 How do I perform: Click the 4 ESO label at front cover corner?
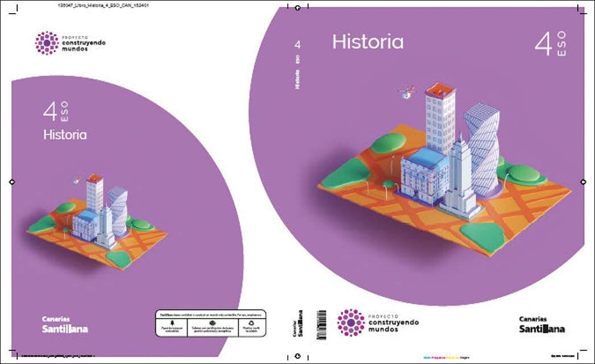(551, 44)
